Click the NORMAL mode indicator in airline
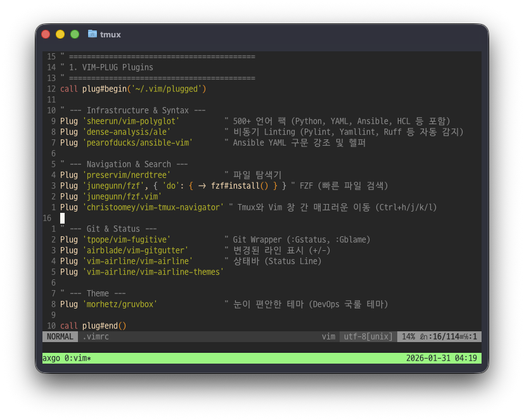The image size is (524, 420). coord(60,336)
